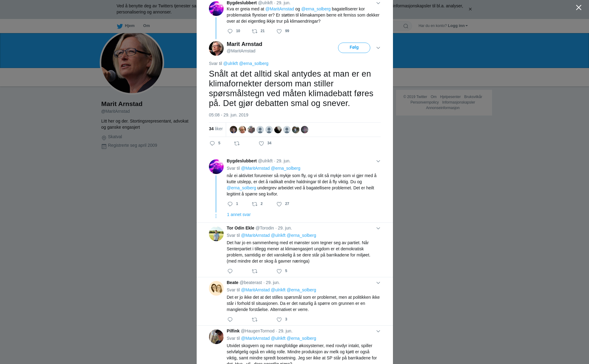Screen dimensions: 589x364
Task: Open Beate's profile avatar
Action: [x=216, y=288]
